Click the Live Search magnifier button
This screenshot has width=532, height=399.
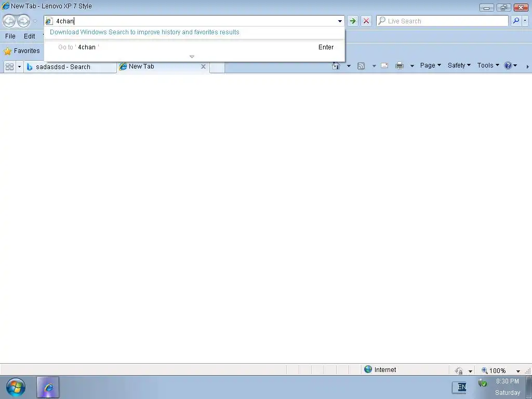point(516,21)
